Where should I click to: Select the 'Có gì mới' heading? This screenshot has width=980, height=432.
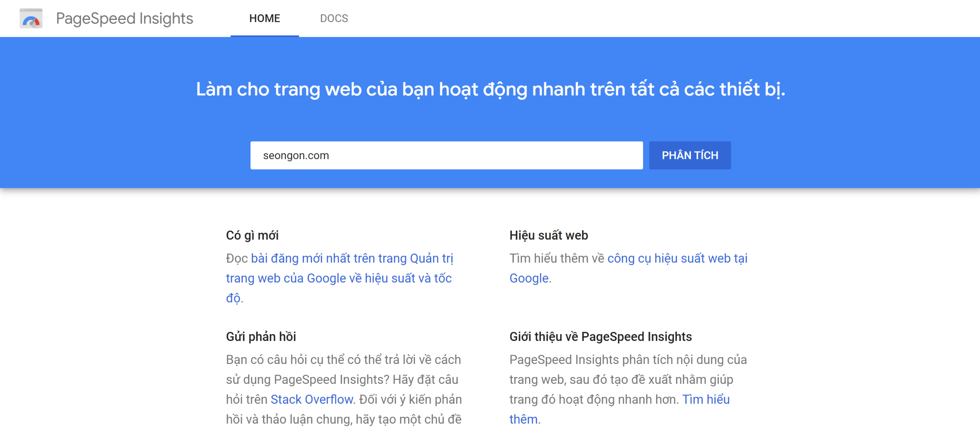coord(252,235)
